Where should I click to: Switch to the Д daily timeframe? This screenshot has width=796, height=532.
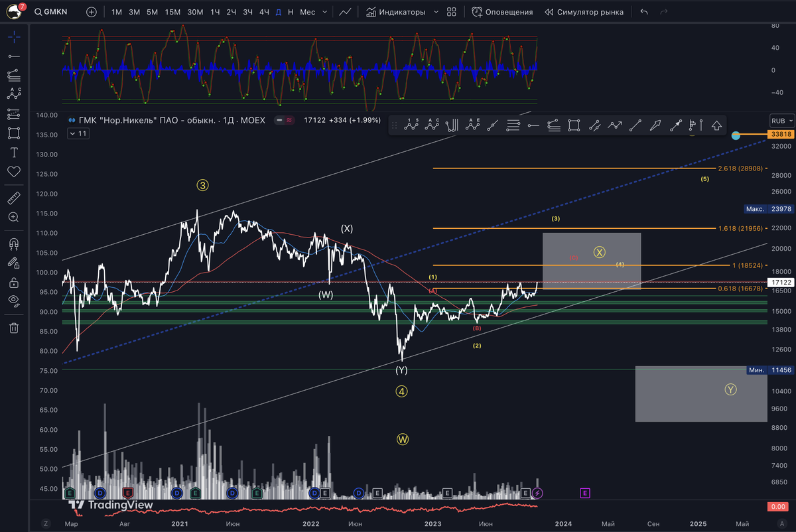(278, 12)
